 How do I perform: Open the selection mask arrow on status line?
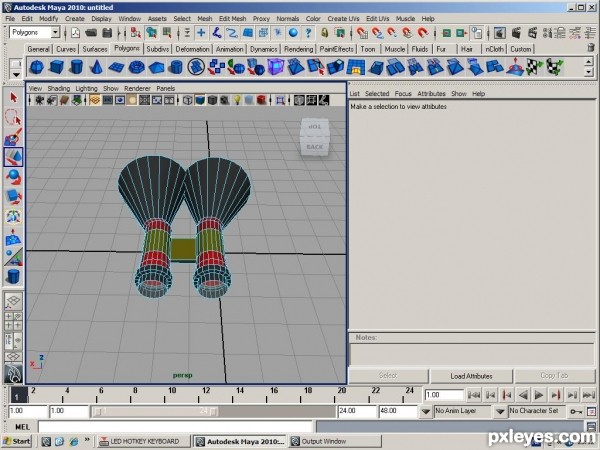click(x=188, y=33)
